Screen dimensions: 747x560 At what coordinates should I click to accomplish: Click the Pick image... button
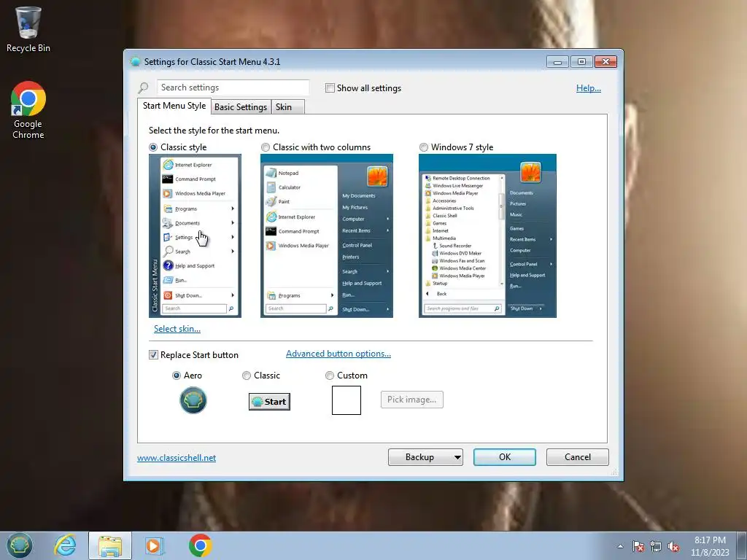point(411,400)
